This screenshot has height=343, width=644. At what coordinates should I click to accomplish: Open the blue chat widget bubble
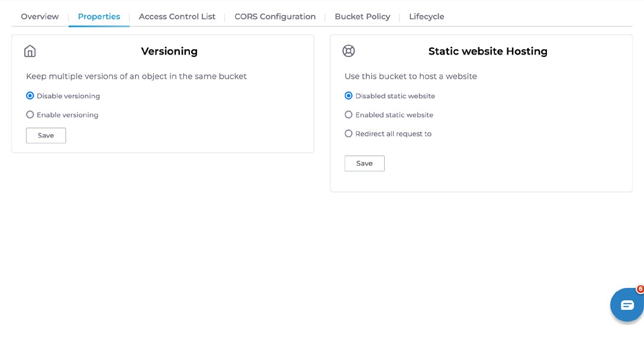point(626,305)
